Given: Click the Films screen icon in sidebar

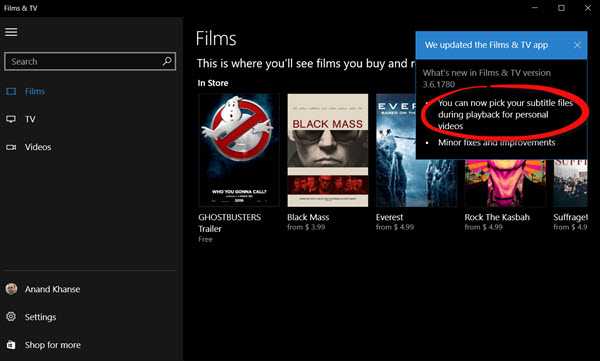Looking at the screenshot, I should click(11, 91).
